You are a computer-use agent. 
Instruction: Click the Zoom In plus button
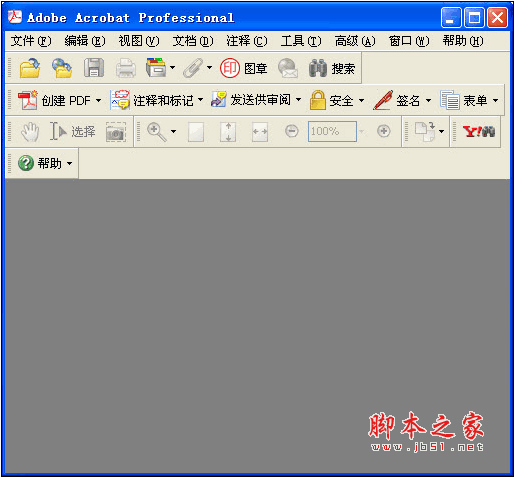[x=384, y=131]
